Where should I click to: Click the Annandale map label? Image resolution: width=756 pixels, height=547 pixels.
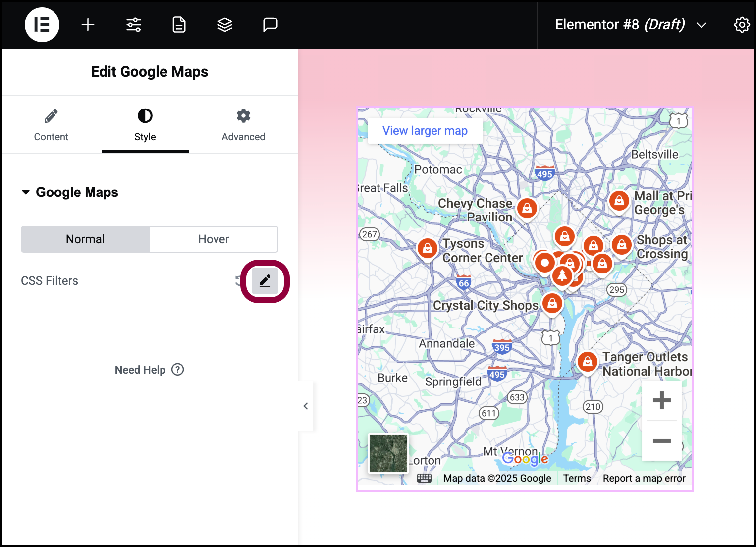[x=447, y=344]
